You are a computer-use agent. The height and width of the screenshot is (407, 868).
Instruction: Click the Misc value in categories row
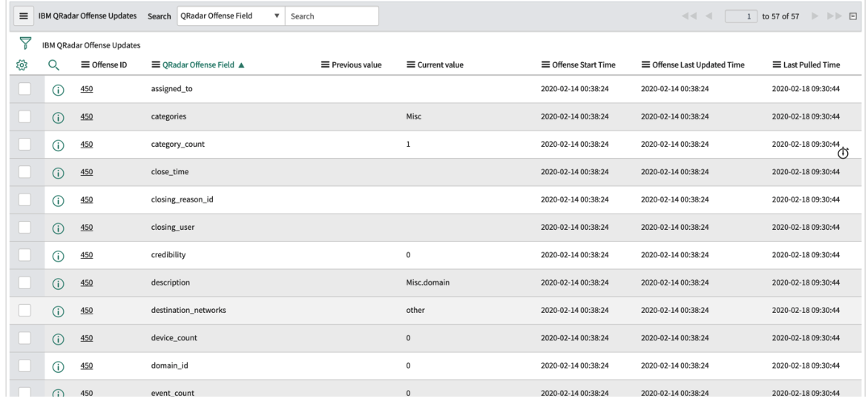(x=413, y=116)
